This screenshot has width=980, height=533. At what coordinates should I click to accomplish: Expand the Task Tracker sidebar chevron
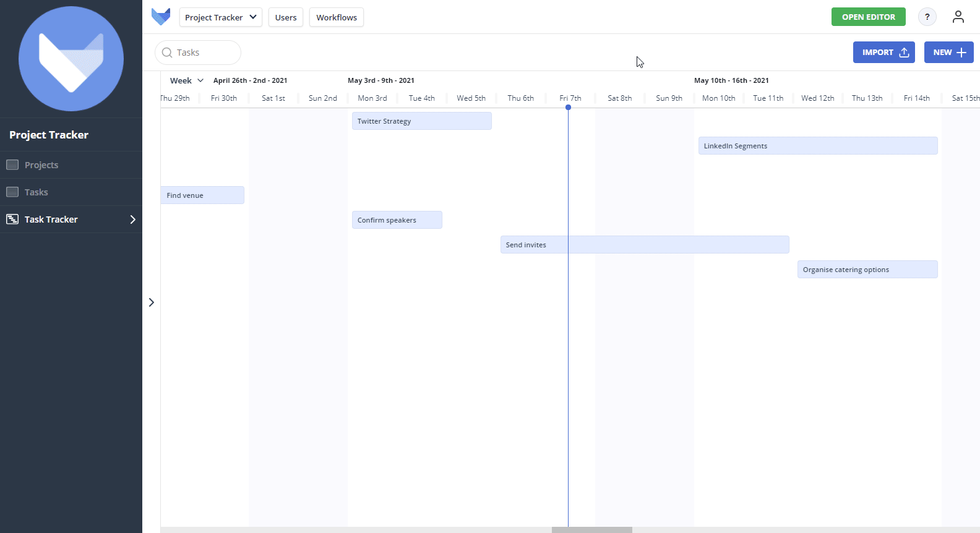(132, 220)
